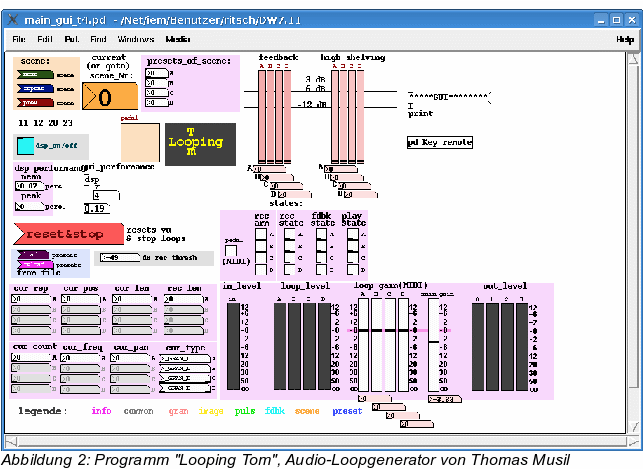Click the dark red scene button
This screenshot has width=643, height=469.
pos(36,102)
